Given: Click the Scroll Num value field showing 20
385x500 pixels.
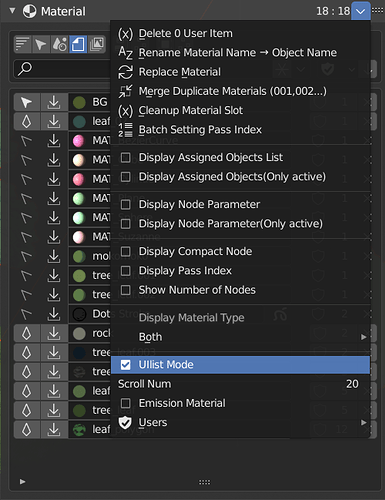Looking at the screenshot, I should point(241,384).
